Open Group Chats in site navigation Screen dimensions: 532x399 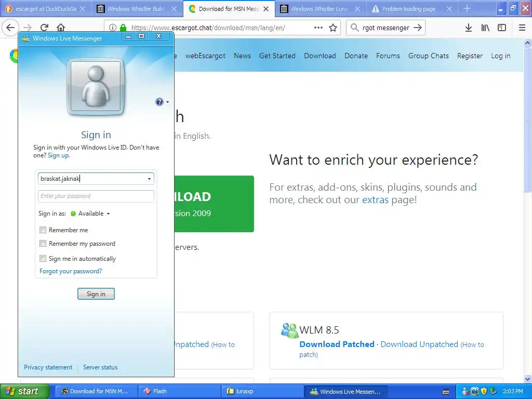429,56
